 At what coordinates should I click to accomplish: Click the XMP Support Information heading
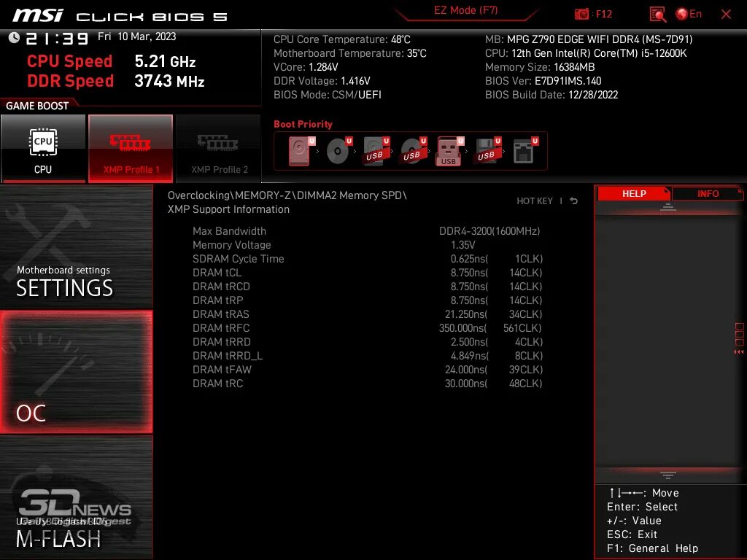[228, 209]
